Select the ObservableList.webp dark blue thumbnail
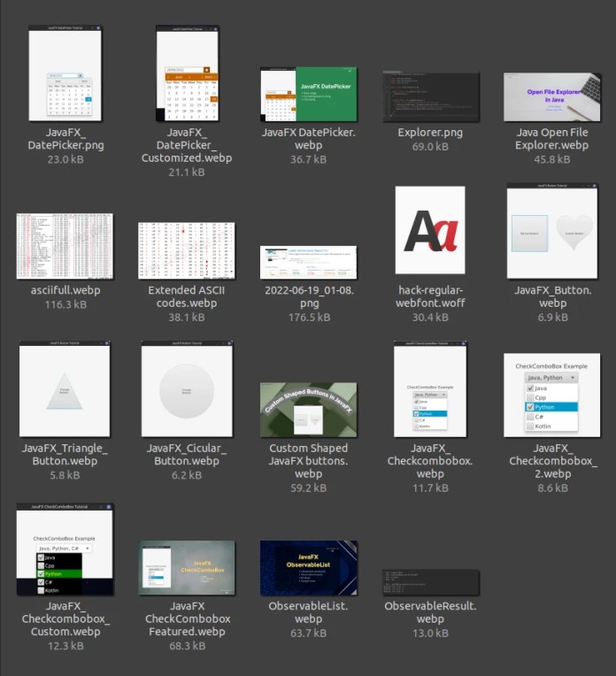This screenshot has height=676, width=616. tap(308, 568)
